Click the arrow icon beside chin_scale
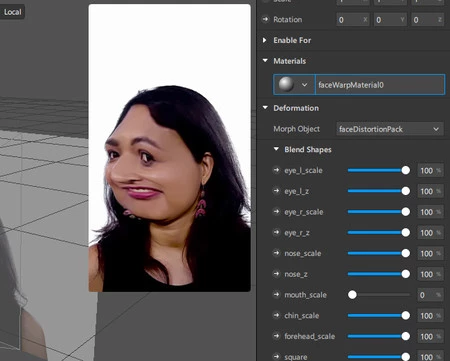This screenshot has height=361, width=450. click(276, 315)
